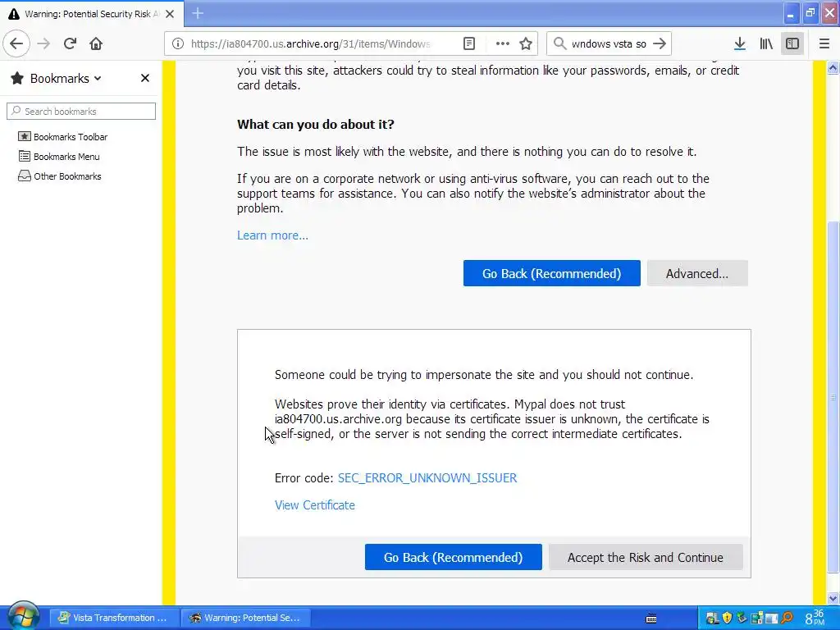Close the security warning tab

point(170,14)
